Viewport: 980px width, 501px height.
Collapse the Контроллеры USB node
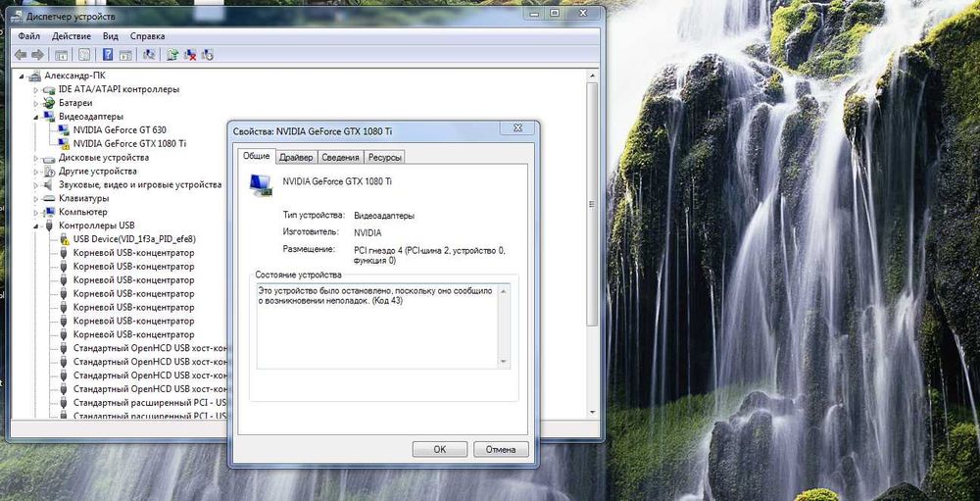(x=36, y=226)
